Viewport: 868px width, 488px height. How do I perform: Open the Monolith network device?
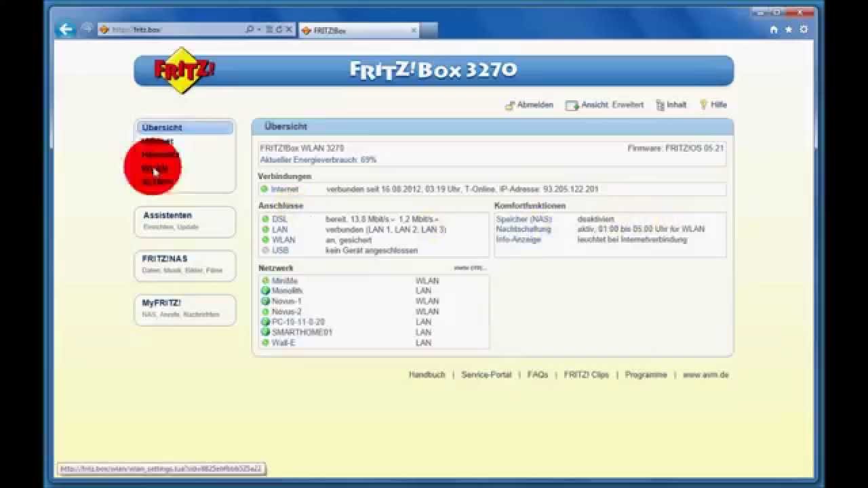(x=287, y=291)
